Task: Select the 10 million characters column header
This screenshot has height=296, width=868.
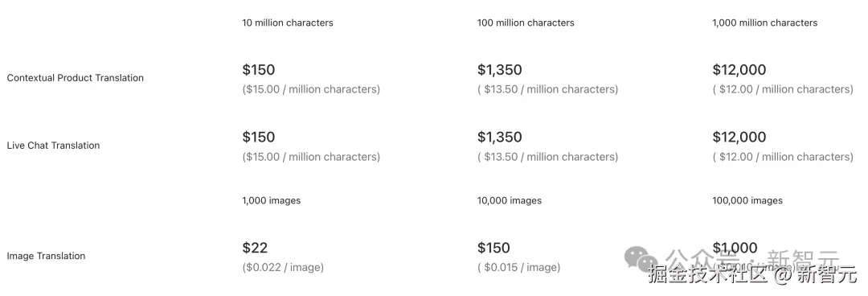Action: pos(288,23)
